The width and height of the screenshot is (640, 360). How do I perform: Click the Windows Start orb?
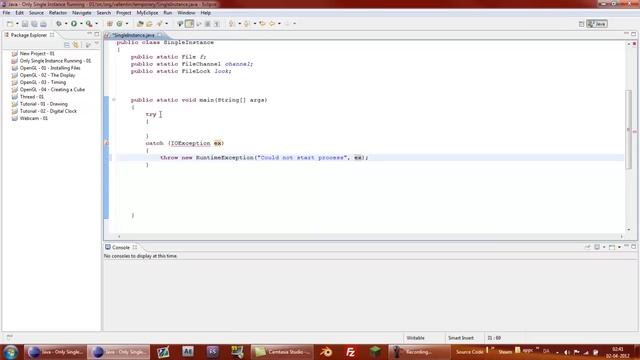coord(10,352)
